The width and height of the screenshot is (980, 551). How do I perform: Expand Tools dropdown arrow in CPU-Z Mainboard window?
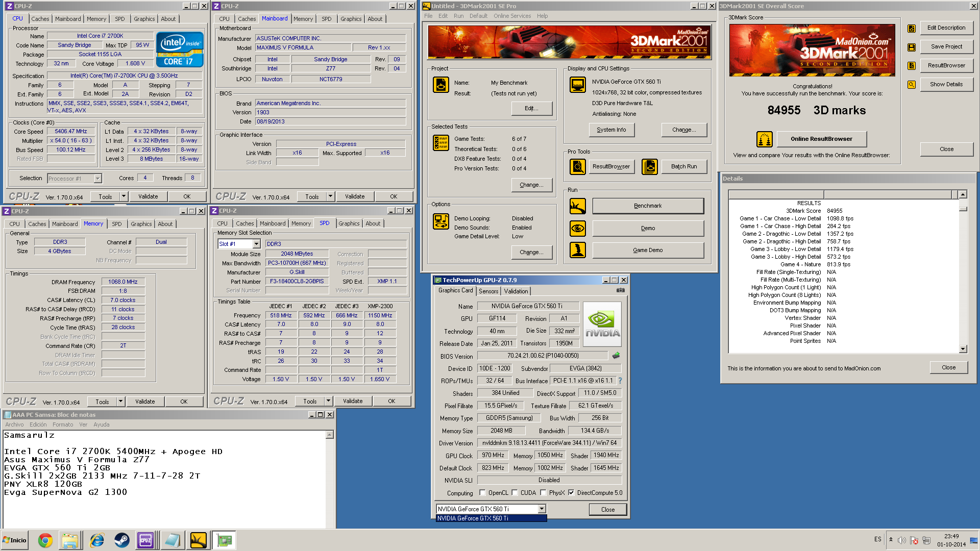tap(330, 196)
